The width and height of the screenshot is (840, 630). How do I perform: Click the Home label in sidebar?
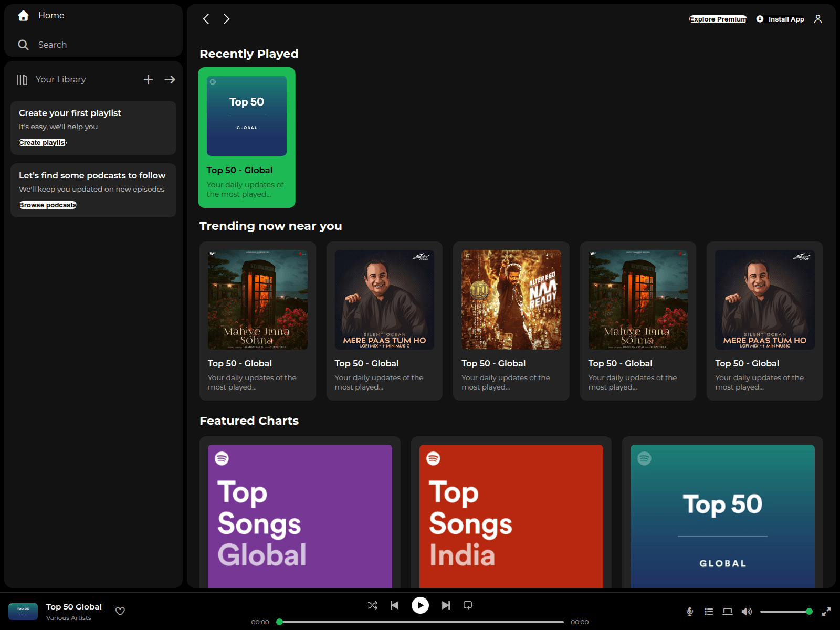(51, 16)
